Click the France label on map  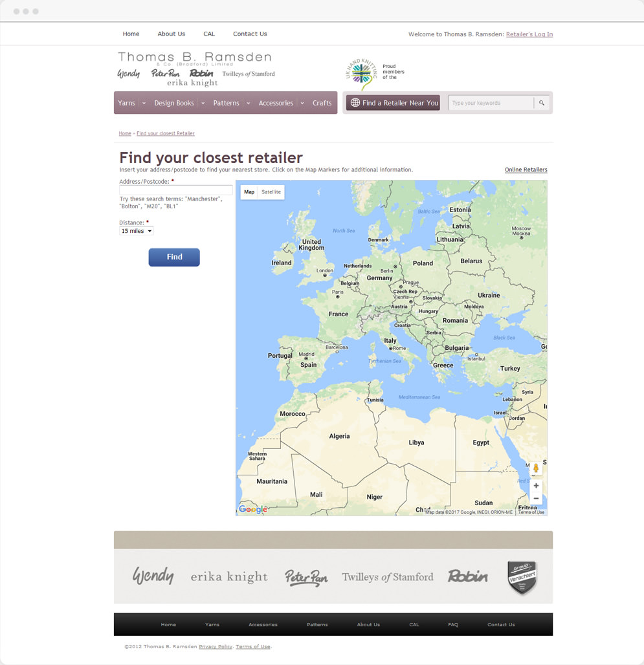pos(338,314)
